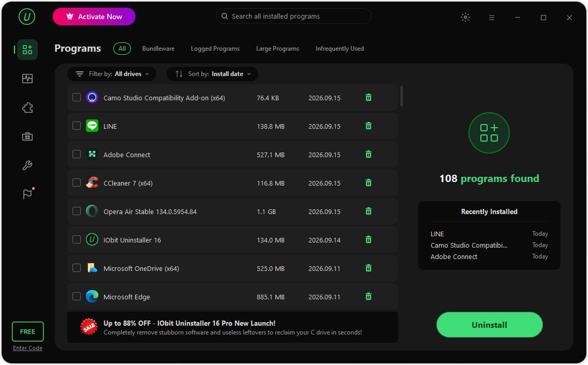588x365 pixels.
Task: Click trash icon for Microsoft OneDrive
Action: coord(369,268)
